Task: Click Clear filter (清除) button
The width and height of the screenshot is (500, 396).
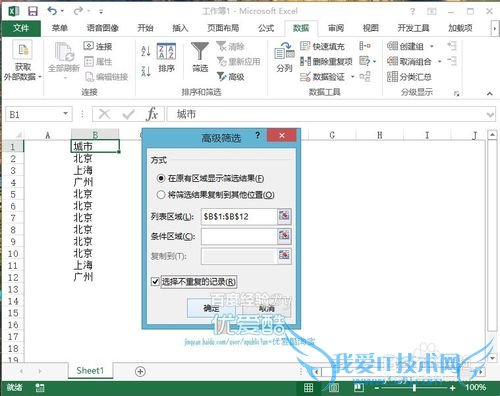Action: (230, 46)
